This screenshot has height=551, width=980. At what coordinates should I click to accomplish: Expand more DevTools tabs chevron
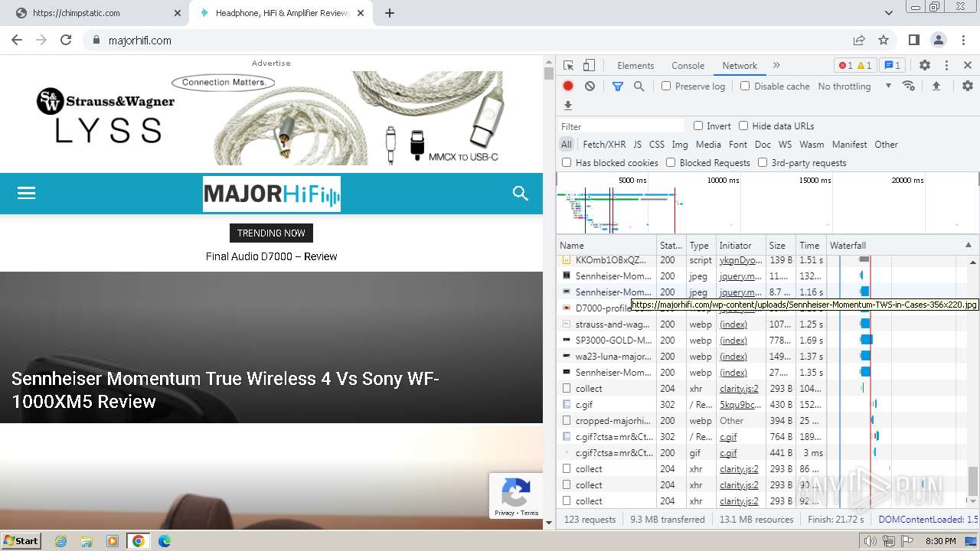tap(776, 66)
